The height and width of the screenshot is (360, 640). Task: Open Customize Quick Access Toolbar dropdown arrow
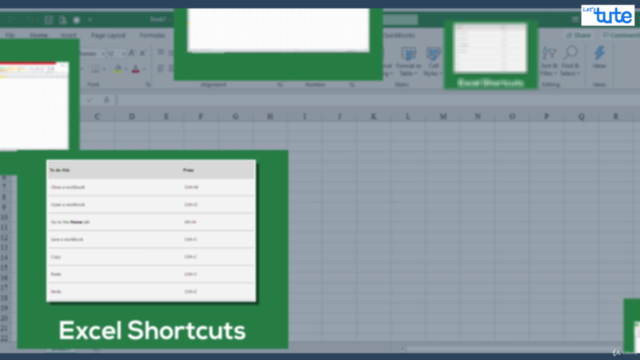(90, 20)
